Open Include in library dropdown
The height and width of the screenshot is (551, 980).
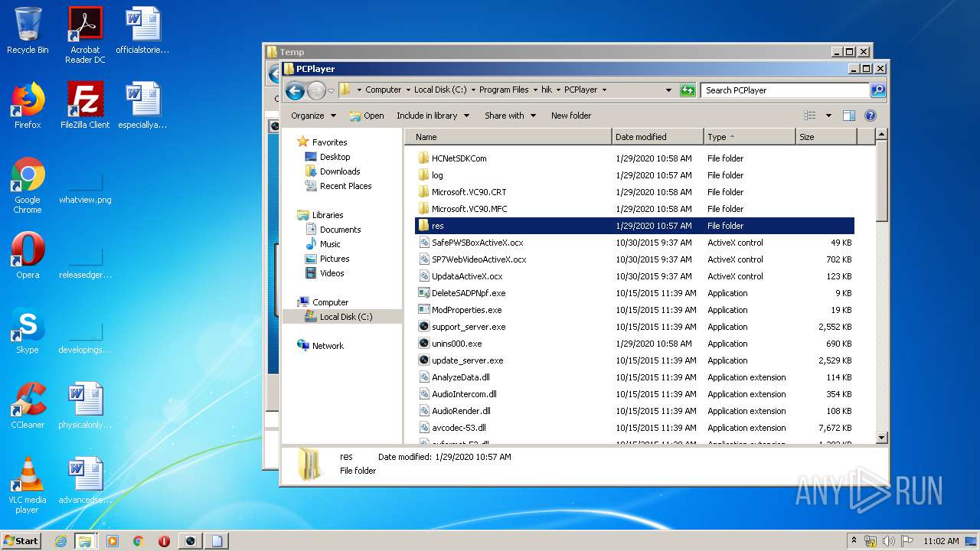pos(433,116)
